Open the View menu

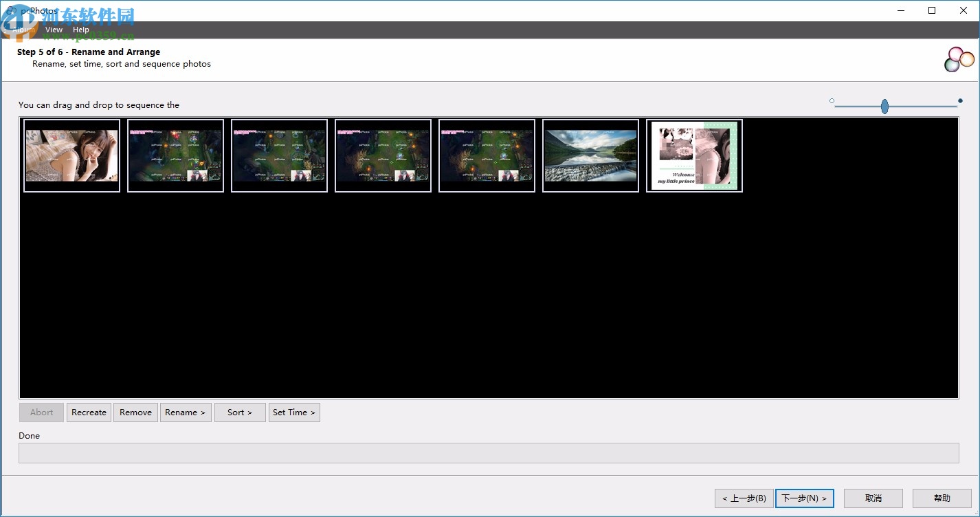pos(54,30)
